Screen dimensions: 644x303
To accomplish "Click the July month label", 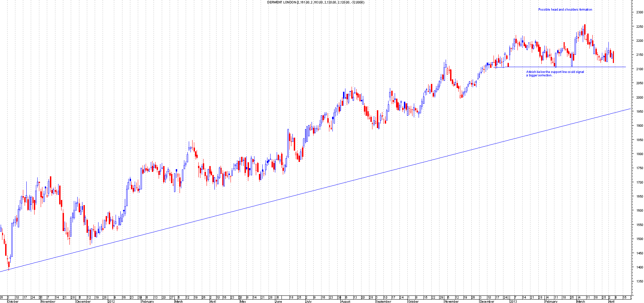I will click(308, 302).
